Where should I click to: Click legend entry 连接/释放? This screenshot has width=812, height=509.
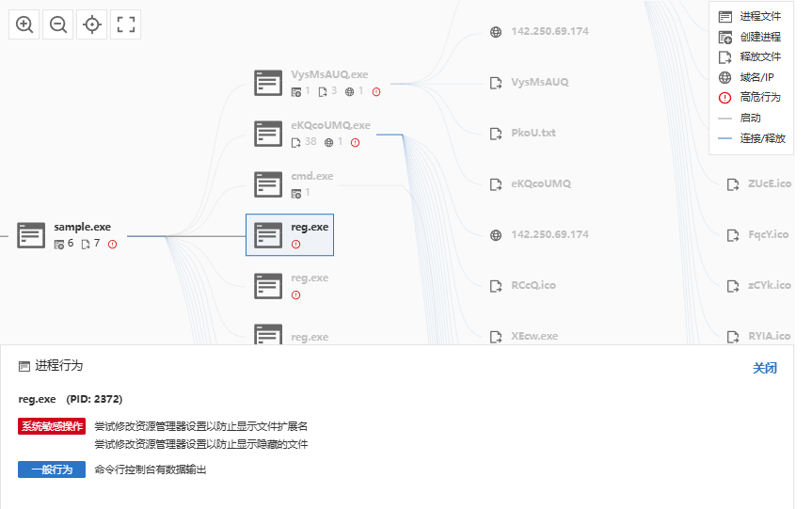(x=752, y=138)
